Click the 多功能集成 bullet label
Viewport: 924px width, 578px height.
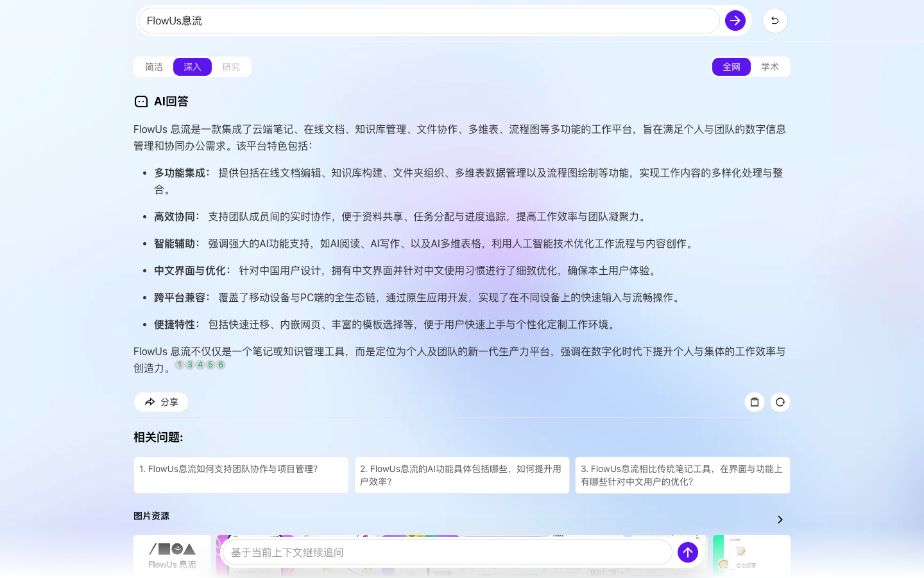click(182, 173)
